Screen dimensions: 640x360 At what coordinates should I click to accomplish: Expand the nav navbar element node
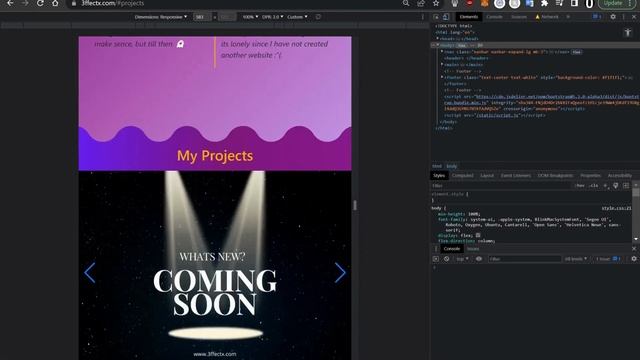(442, 52)
